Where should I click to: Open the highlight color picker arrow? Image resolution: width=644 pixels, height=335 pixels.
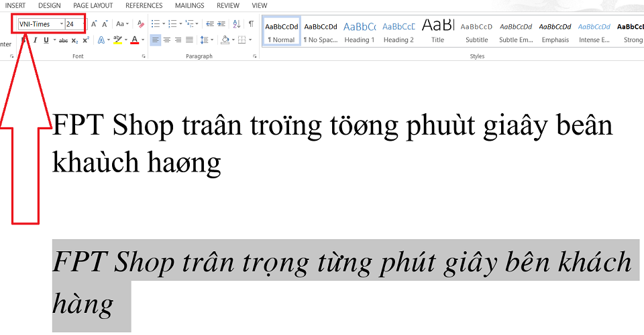[125, 40]
